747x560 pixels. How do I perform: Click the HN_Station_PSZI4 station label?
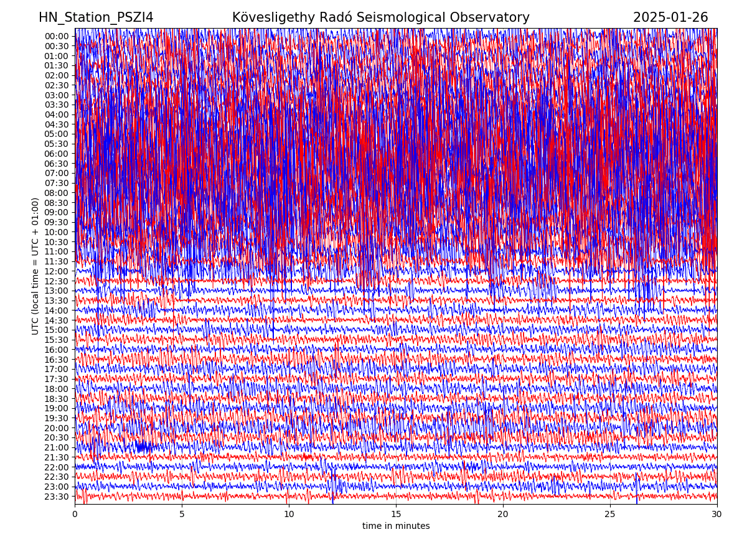coord(96,17)
